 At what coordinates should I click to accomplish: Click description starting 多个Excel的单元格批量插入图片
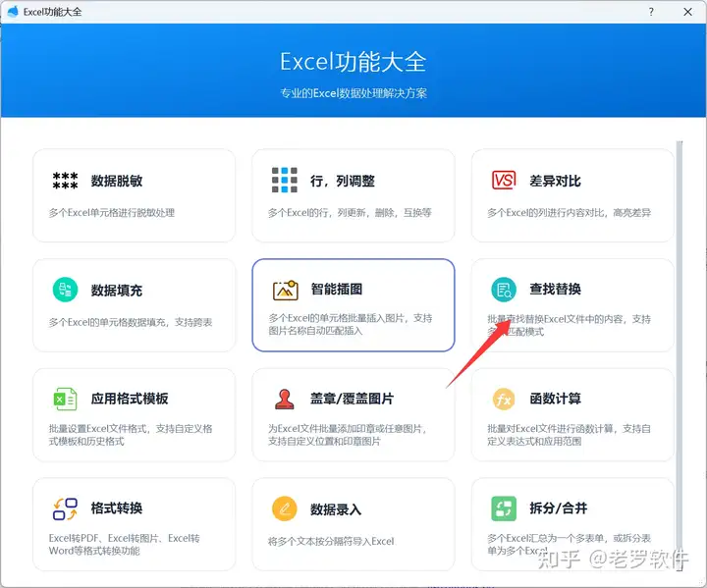[351, 325]
